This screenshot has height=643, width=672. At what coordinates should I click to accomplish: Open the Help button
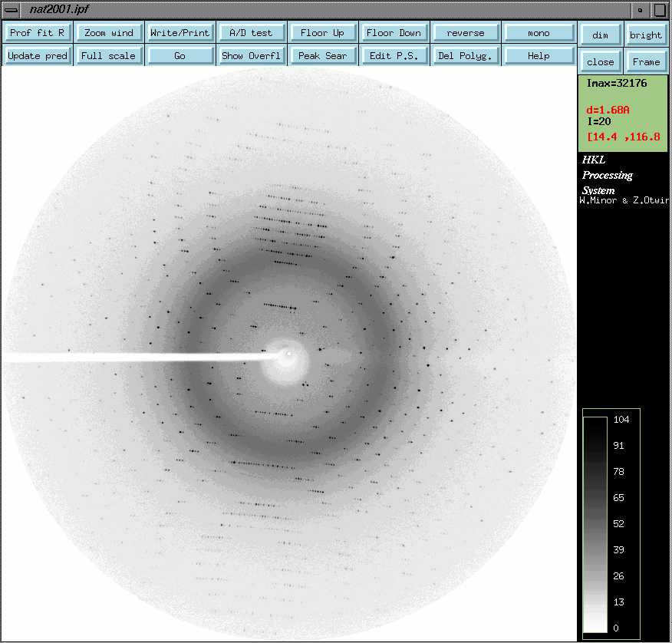(539, 56)
